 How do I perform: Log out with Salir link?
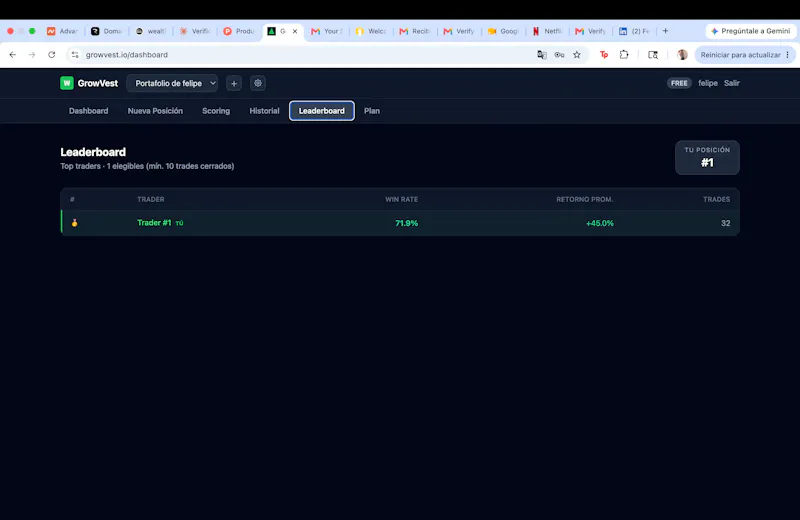(732, 83)
